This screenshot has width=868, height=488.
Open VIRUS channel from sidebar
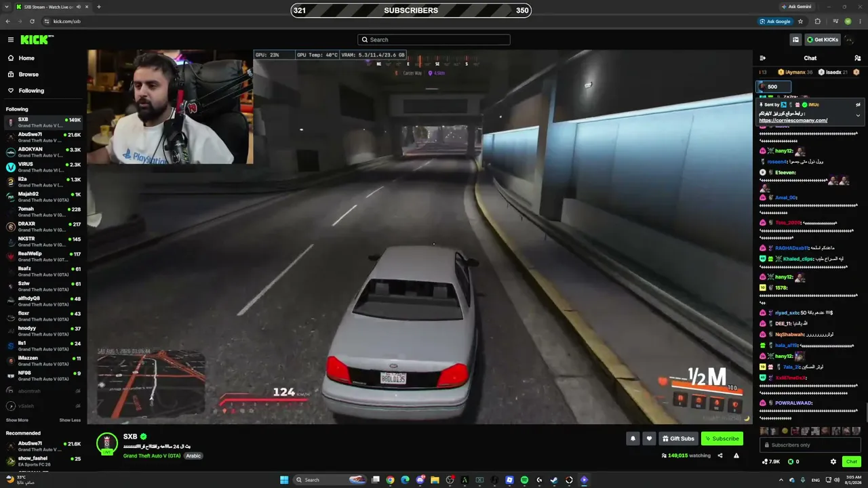tap(43, 167)
